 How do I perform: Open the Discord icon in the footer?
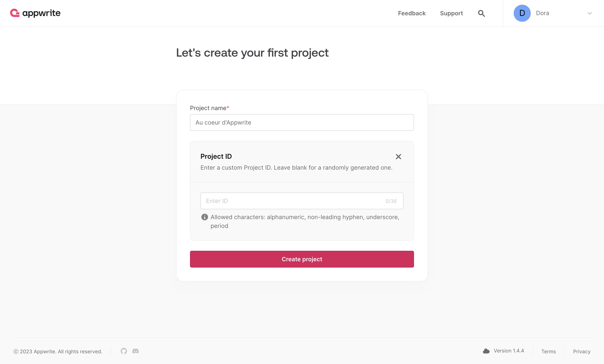click(x=135, y=351)
